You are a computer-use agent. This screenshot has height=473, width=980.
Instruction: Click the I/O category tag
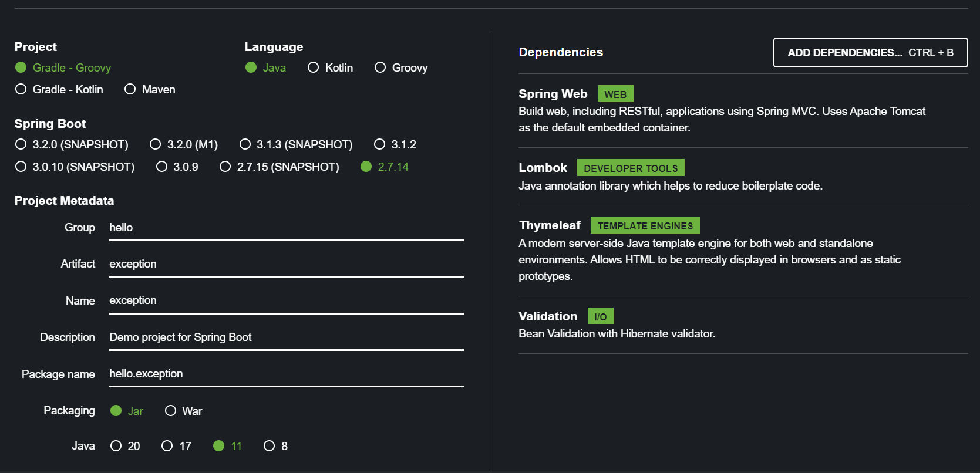click(x=601, y=316)
